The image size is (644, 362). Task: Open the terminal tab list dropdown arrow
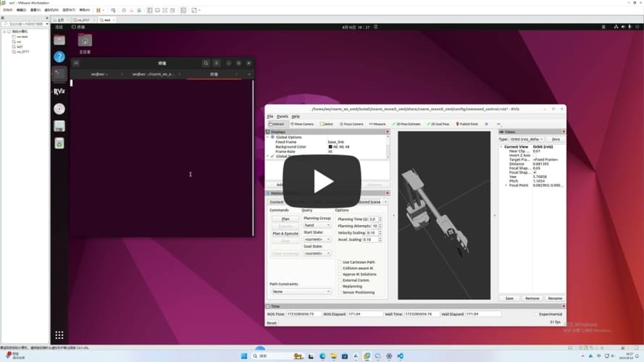point(249,75)
